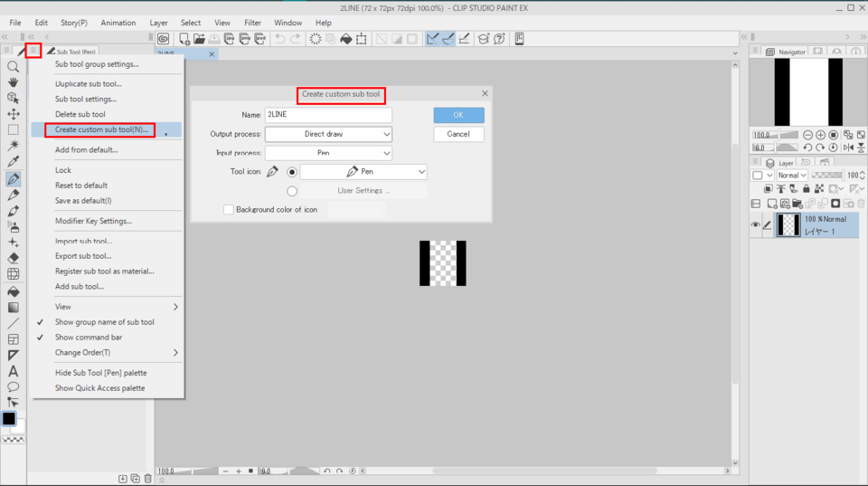Toggle the snap to special ruler icon
The width and height of the screenshot is (868, 486).
pos(448,39)
